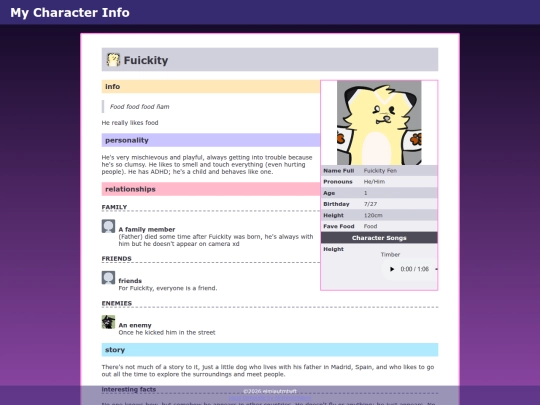The height and width of the screenshot is (405, 540).
Task: Click the height value '120cm'
Action: coord(373,215)
